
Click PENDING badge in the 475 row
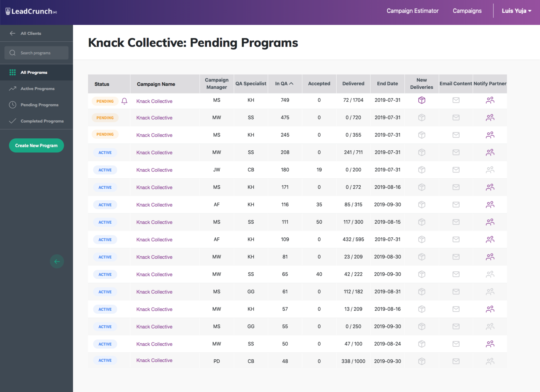(x=105, y=118)
